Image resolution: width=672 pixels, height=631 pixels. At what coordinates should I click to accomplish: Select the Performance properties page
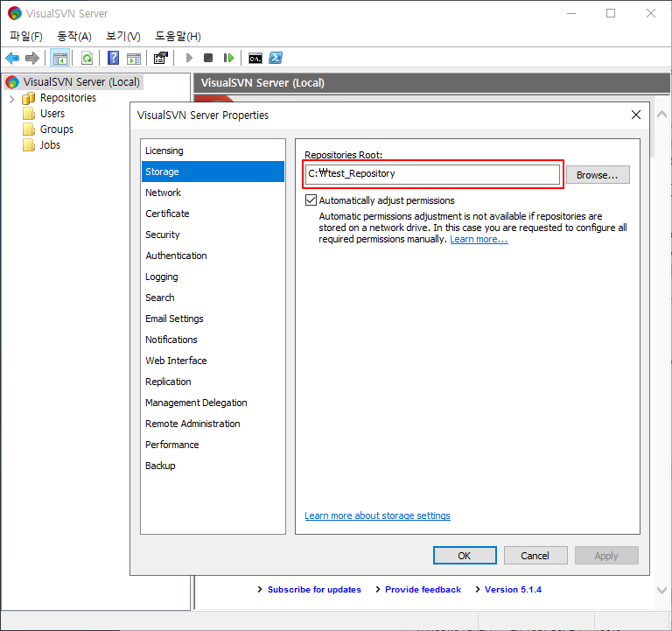point(213,445)
